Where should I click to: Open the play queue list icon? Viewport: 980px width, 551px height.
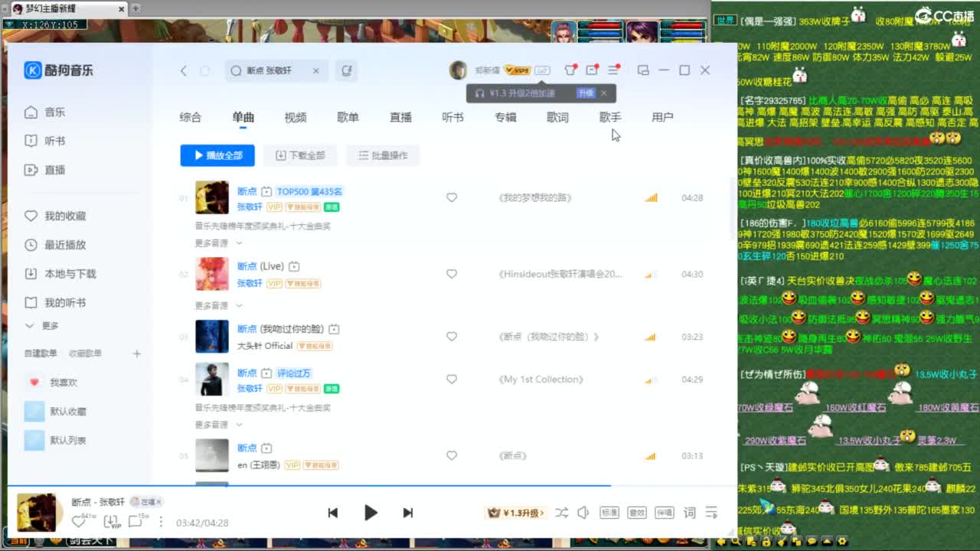pos(711,513)
